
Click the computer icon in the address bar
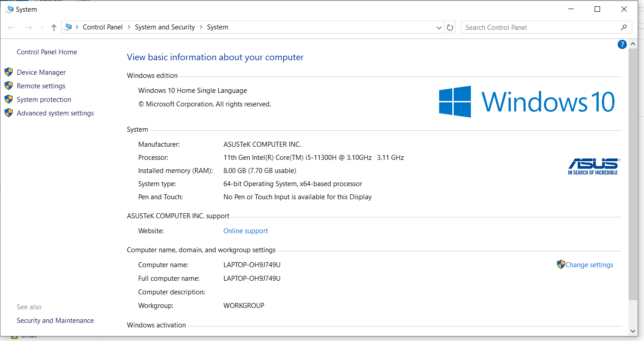click(x=68, y=27)
